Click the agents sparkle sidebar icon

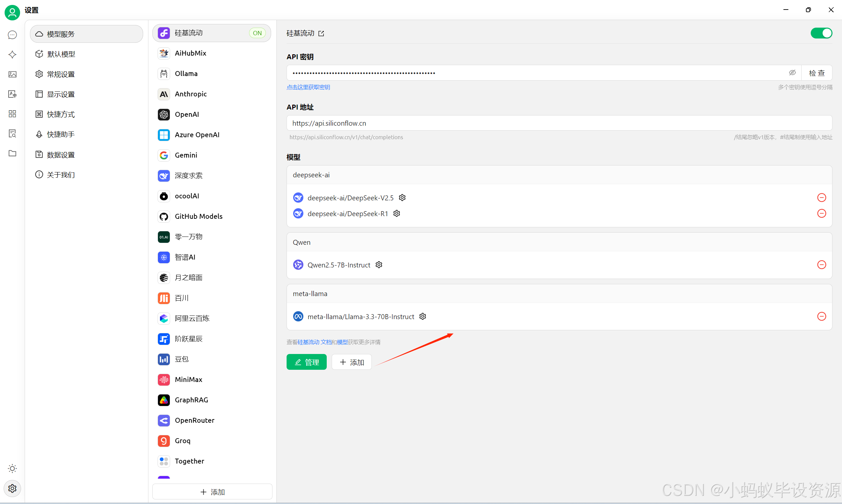[x=12, y=55]
